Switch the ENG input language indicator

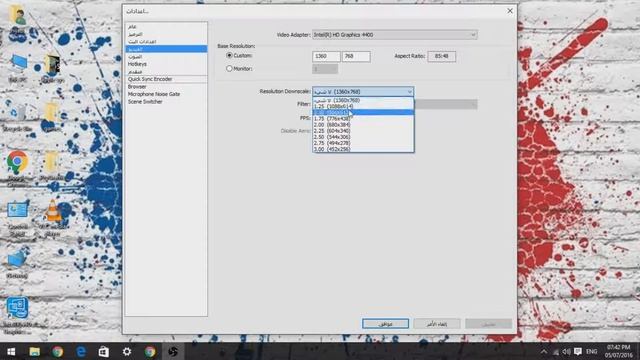(591, 351)
